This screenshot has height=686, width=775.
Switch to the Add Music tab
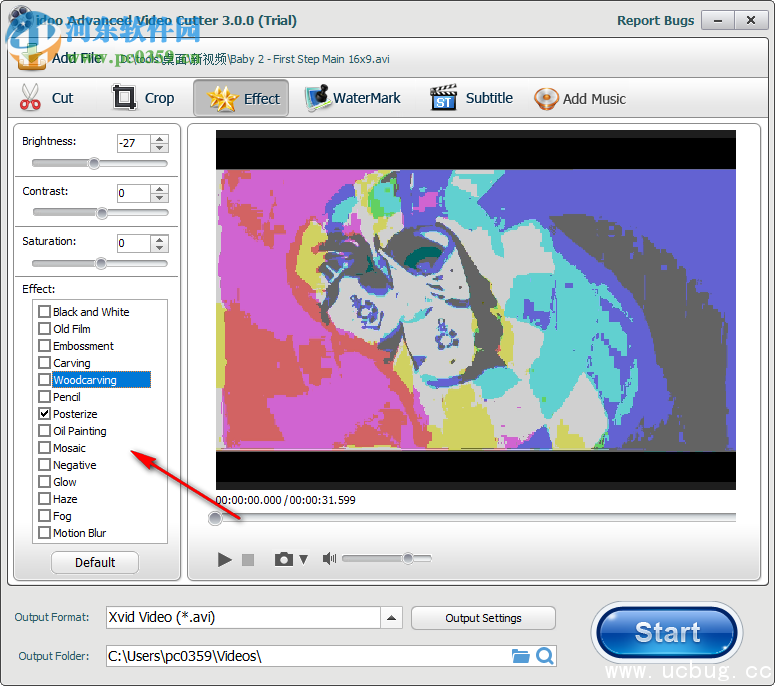[x=580, y=98]
